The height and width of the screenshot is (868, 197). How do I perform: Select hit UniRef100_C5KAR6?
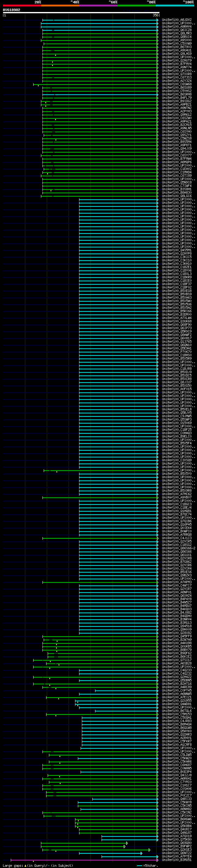click(x=177, y=761)
